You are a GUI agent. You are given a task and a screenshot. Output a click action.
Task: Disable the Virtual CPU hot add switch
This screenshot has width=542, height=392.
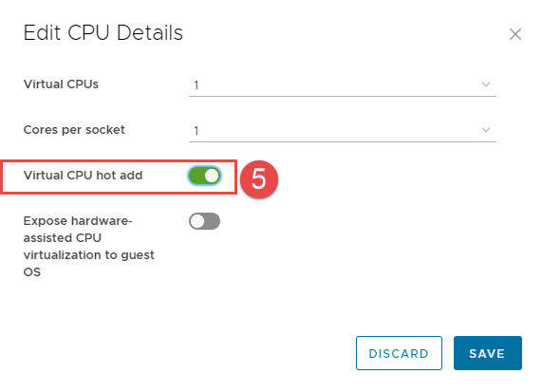[x=204, y=176]
